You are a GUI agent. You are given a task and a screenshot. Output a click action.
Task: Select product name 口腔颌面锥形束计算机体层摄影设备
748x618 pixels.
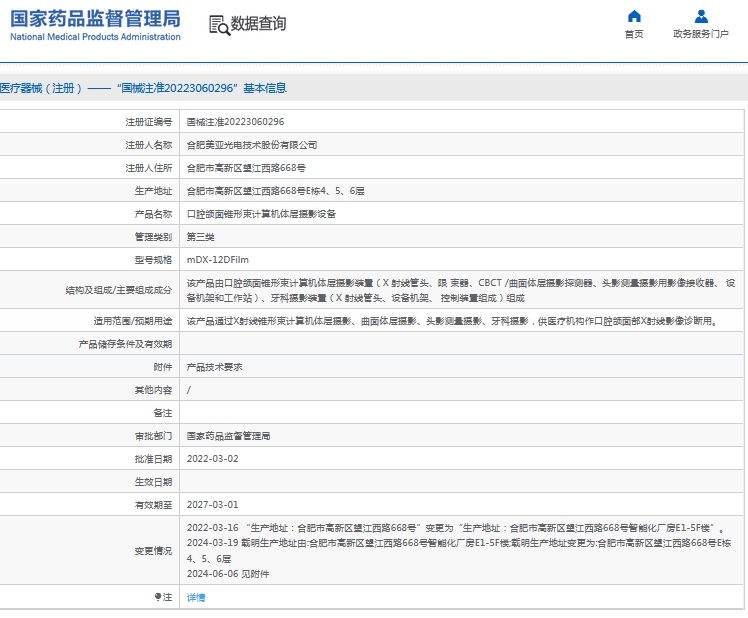261,214
